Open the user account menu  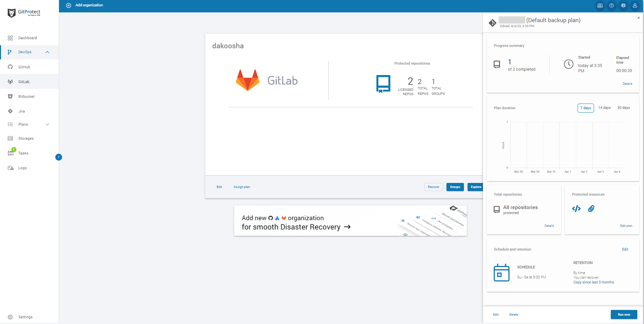pos(635,5)
